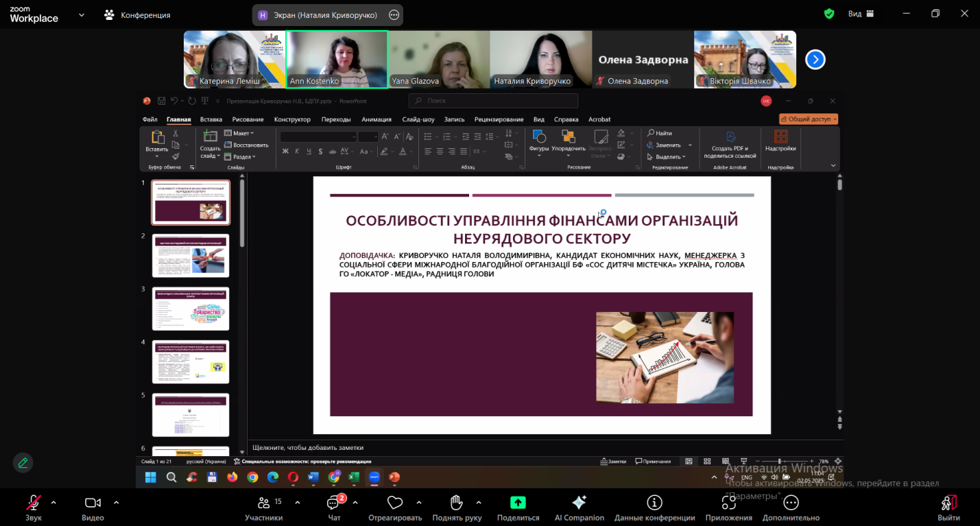Image resolution: width=980 pixels, height=526 pixels.
Task: Open the Выделить select dropdown
Action: pos(666,156)
